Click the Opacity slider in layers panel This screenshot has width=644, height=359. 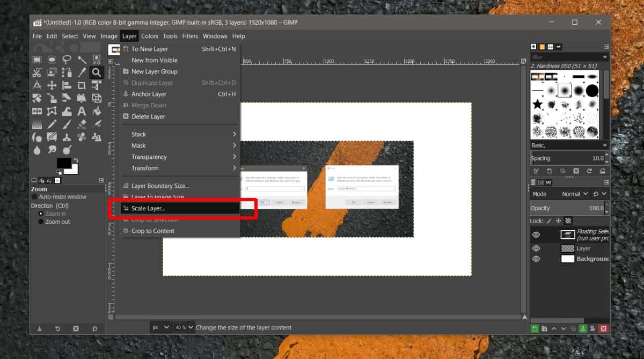coord(569,208)
